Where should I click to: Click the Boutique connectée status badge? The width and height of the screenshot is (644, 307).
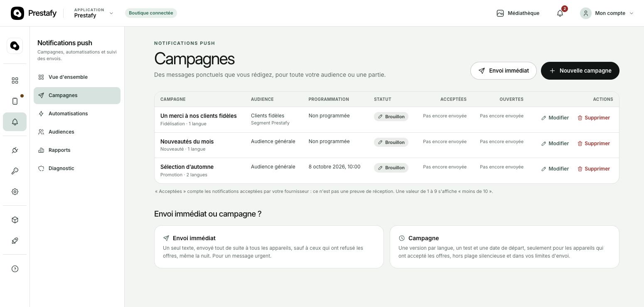151,13
